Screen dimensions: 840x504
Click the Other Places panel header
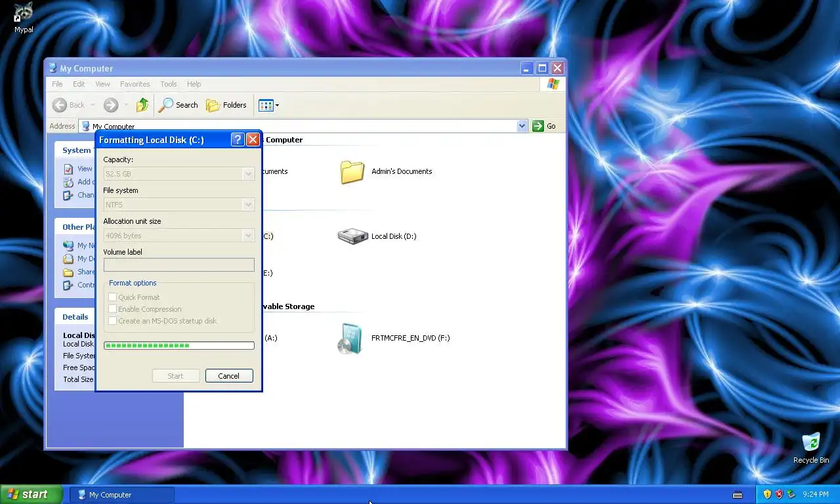coord(75,227)
